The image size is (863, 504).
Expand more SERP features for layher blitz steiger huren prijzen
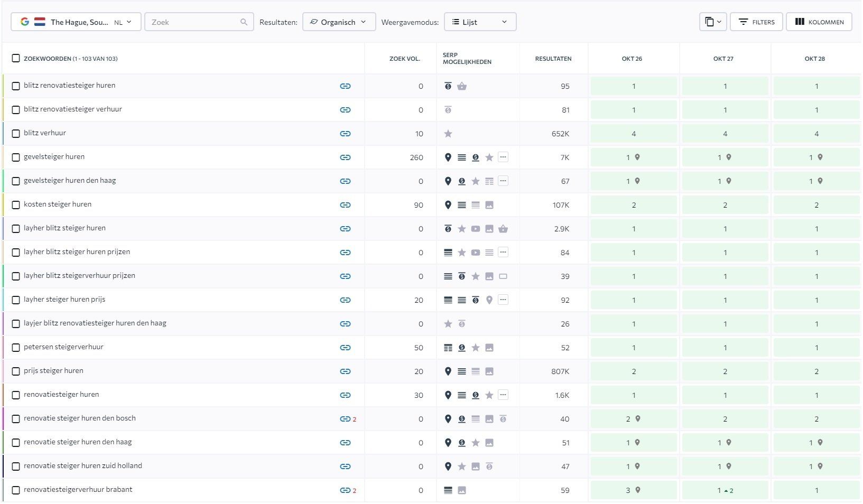coord(503,252)
